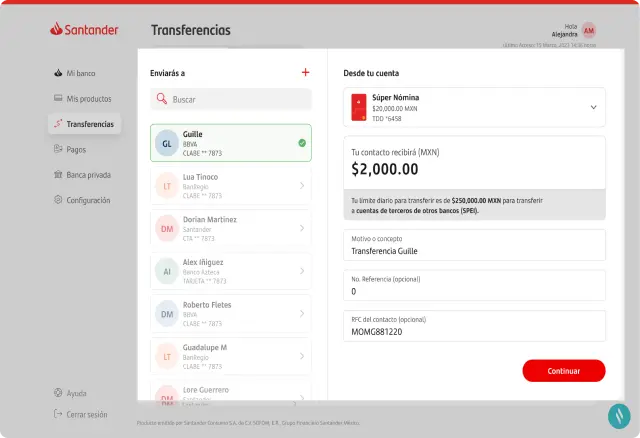This screenshot has width=640, height=438.
Task: Click the RFC del contacto field
Action: (x=474, y=326)
